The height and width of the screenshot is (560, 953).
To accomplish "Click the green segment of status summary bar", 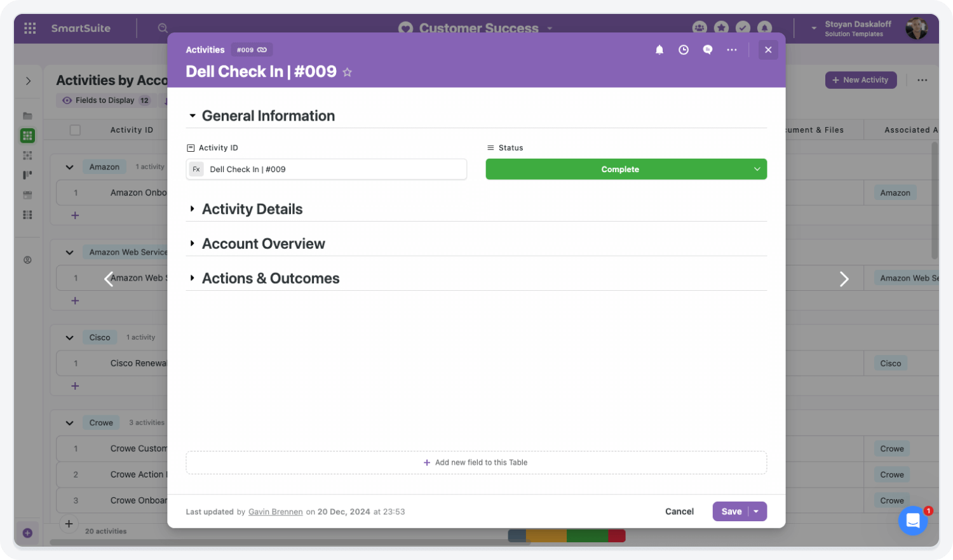I will pos(587,537).
